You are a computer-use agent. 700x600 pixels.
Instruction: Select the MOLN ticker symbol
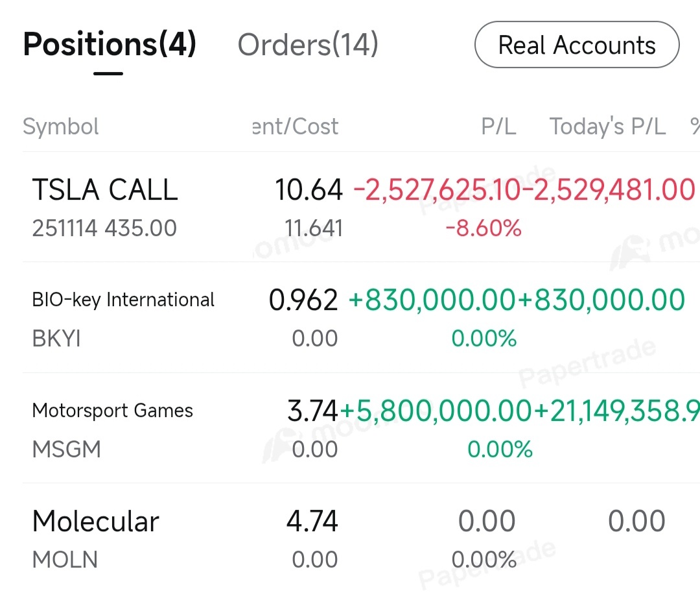click(x=65, y=560)
